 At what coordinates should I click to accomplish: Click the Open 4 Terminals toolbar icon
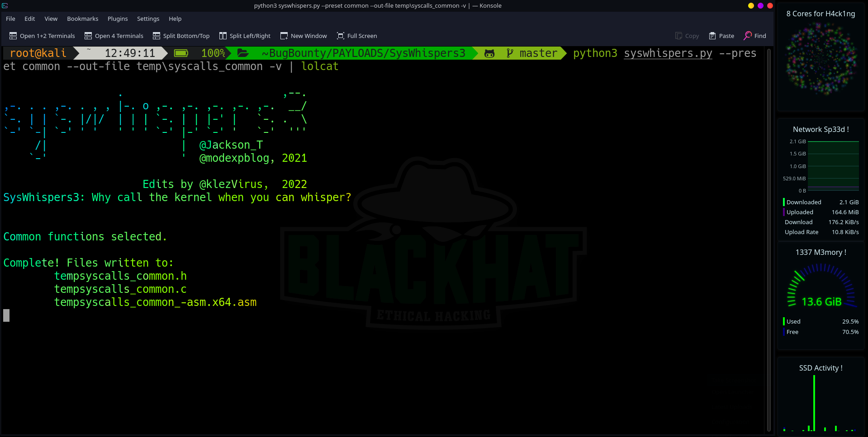88,36
